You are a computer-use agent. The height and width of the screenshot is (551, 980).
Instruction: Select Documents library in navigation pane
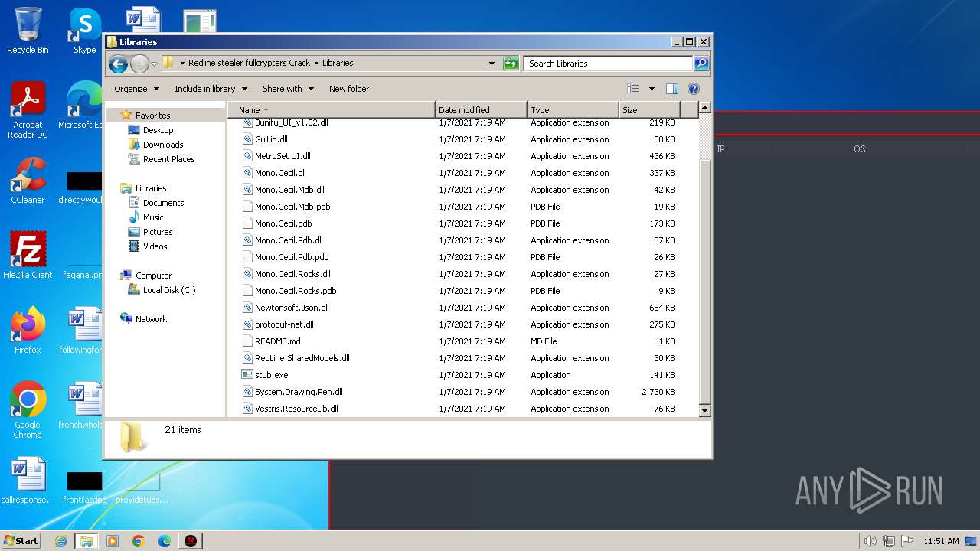click(163, 203)
